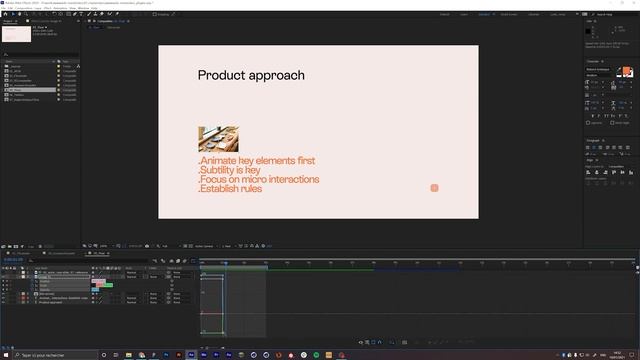The image size is (640, 360).
Task: Select the Pen tool
Action: pyautogui.click(x=75, y=14)
